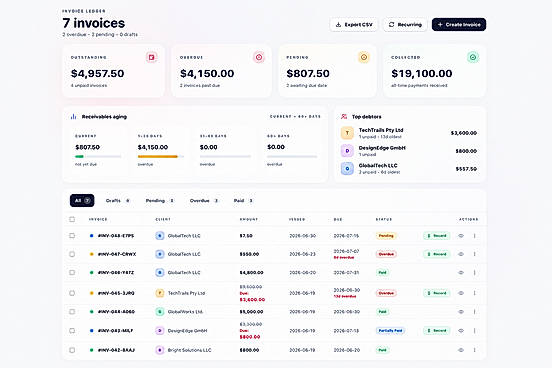Click the Collected card check icon
This screenshot has height=368, width=552.
click(473, 57)
